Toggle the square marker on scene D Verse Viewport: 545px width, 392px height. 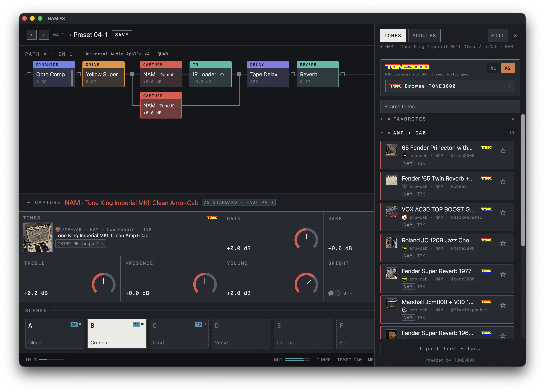267,324
